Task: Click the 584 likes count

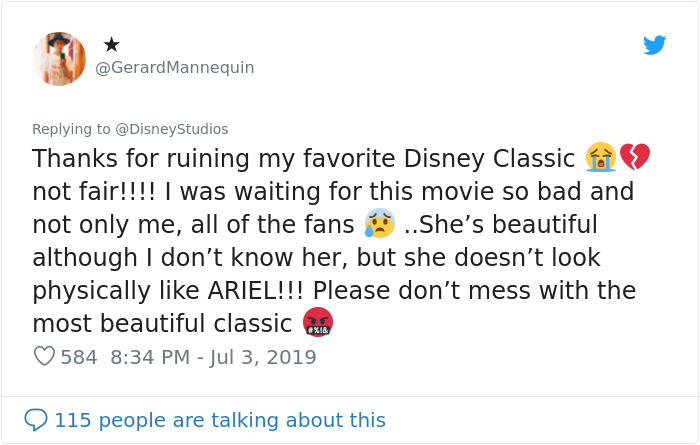Action: [x=79, y=357]
